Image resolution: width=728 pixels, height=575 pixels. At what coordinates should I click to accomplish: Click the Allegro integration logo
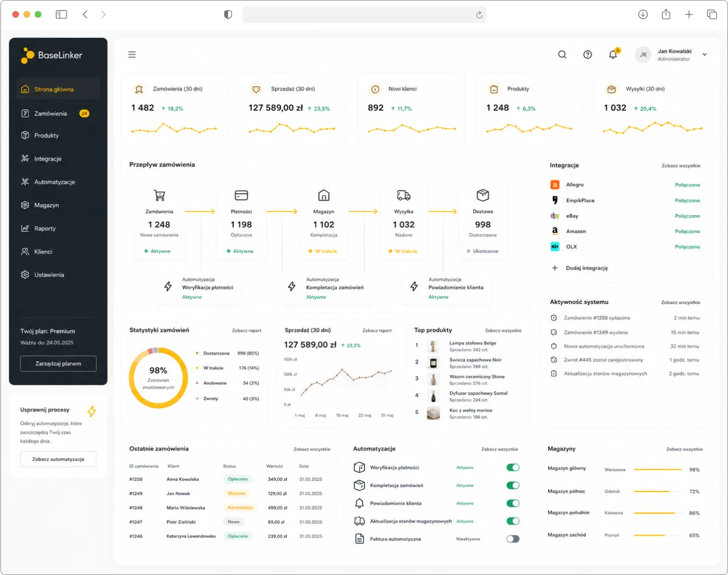click(555, 185)
